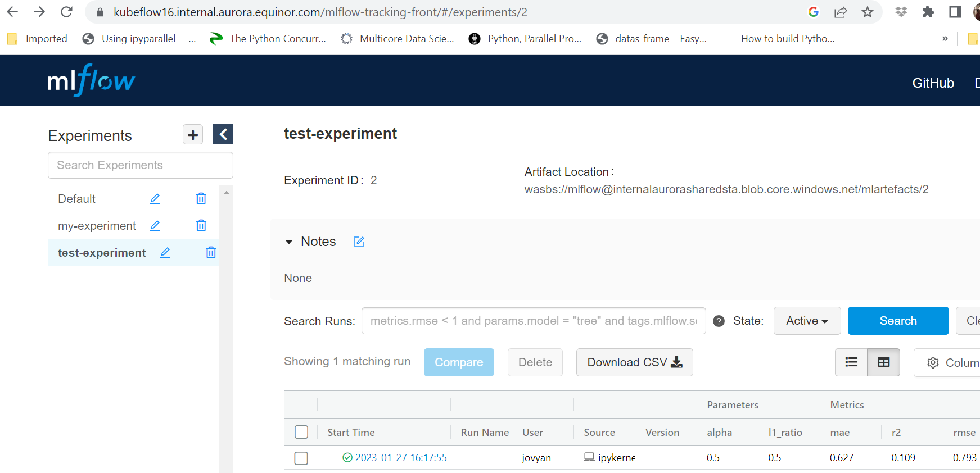Delete the Default experiment via trash icon
The image size is (980, 473).
click(x=201, y=199)
